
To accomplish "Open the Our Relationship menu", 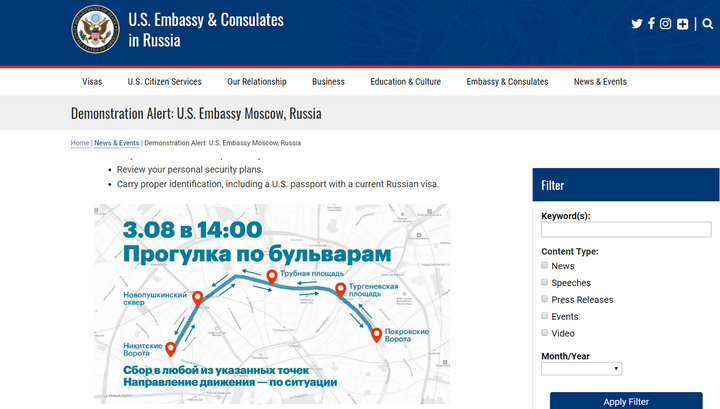I will pyautogui.click(x=257, y=82).
